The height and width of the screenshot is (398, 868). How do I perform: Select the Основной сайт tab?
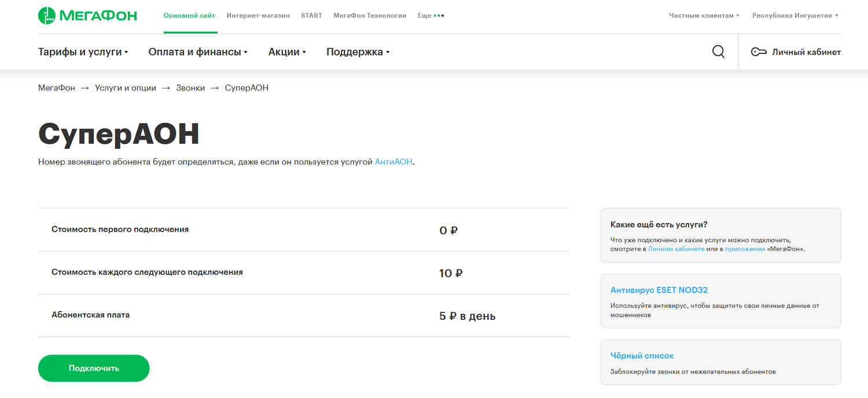click(x=190, y=16)
